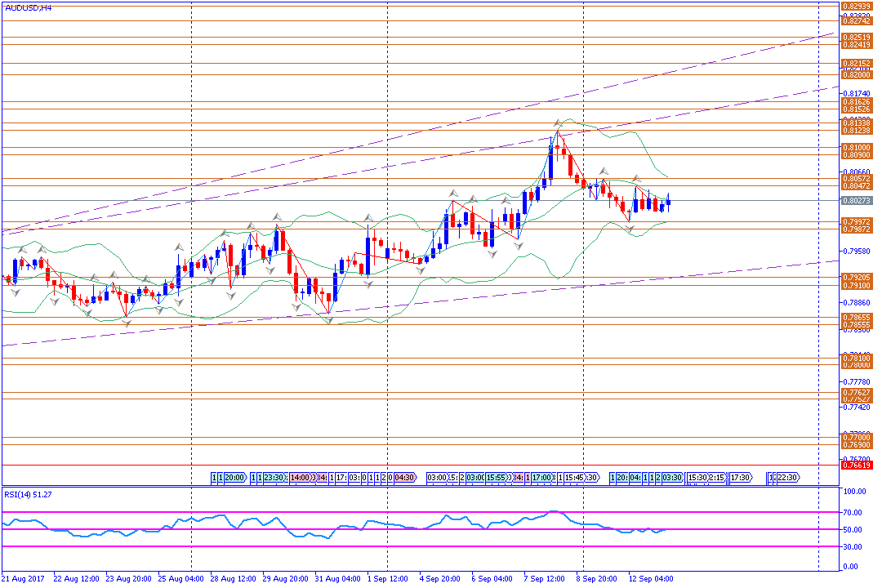Select the 22:30 event marker
Viewport: 882px width, 588px height.
787,478
